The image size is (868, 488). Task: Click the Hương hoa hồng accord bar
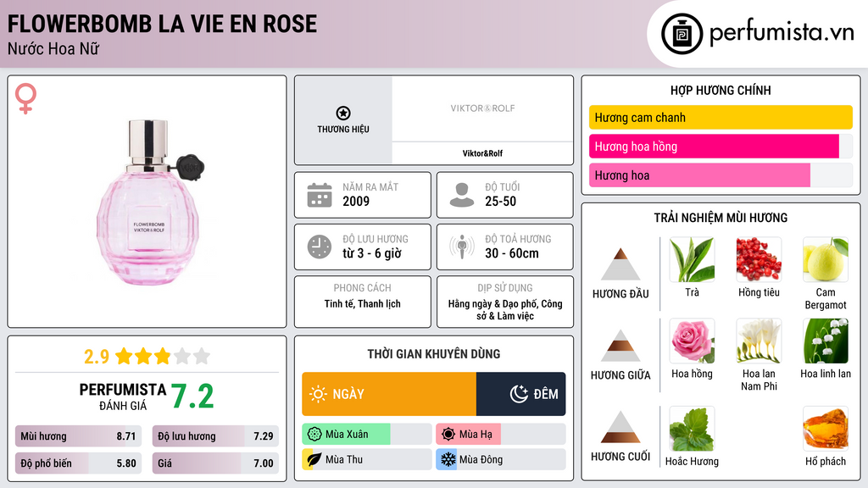pyautogui.click(x=712, y=147)
